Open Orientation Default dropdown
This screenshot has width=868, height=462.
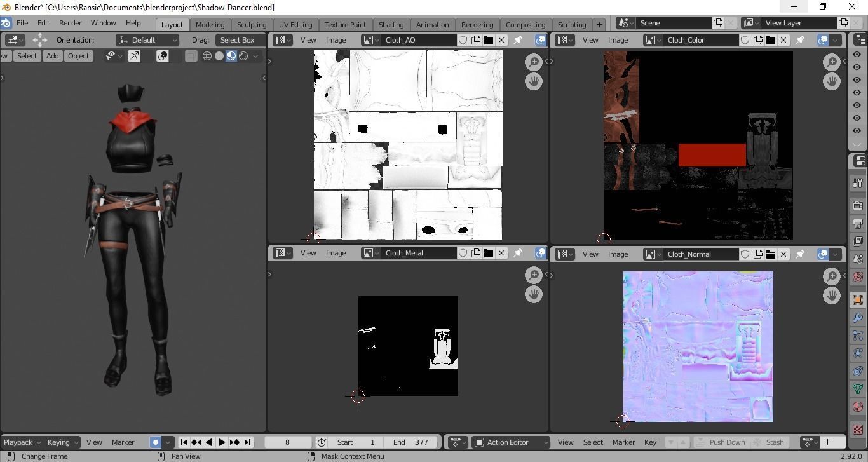[147, 40]
